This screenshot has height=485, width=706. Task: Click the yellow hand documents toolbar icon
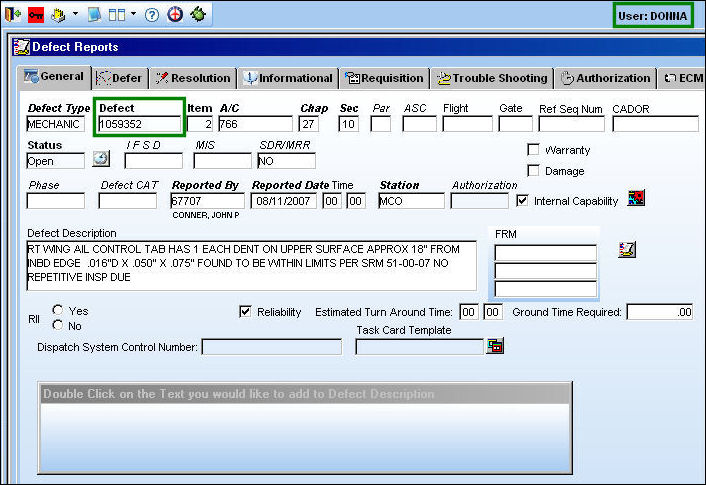click(x=58, y=15)
